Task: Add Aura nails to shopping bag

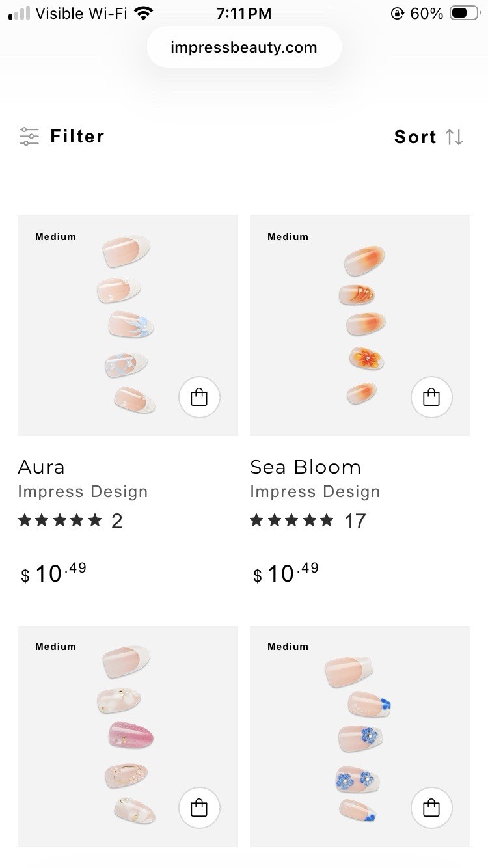Action: pyautogui.click(x=199, y=397)
